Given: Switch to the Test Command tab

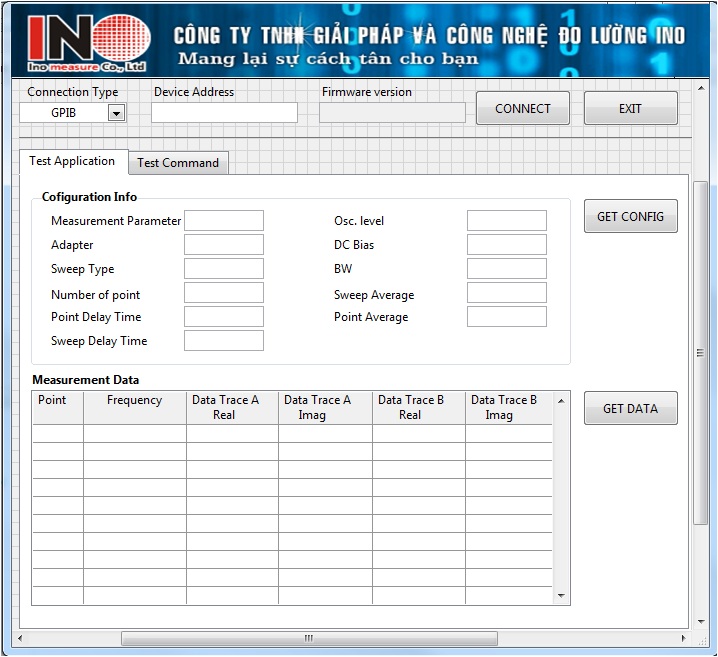Looking at the screenshot, I should (178, 163).
